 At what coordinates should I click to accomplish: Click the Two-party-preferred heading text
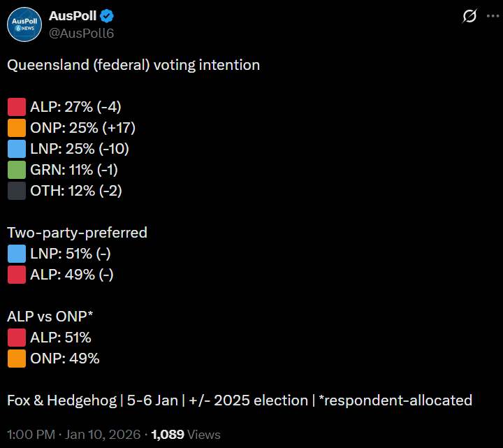pyautogui.click(x=77, y=233)
